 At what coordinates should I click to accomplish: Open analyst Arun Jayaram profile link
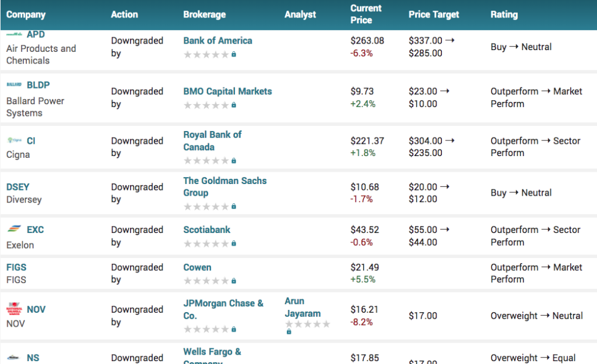tap(302, 307)
